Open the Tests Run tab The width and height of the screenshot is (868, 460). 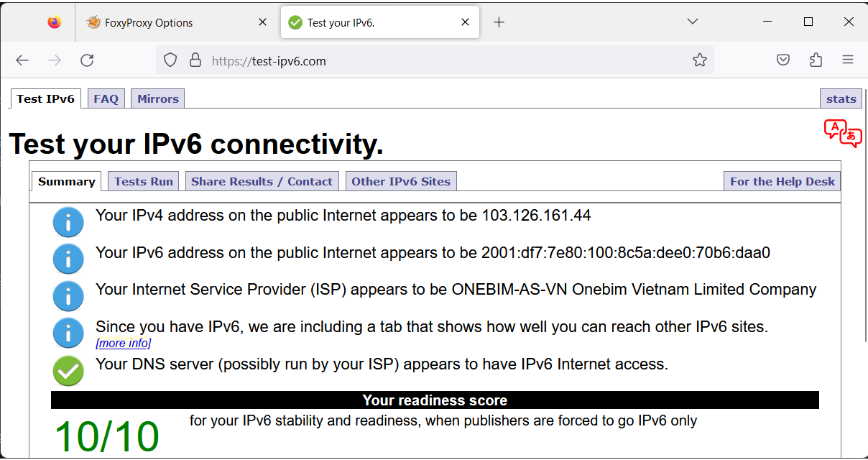pyautogui.click(x=143, y=180)
